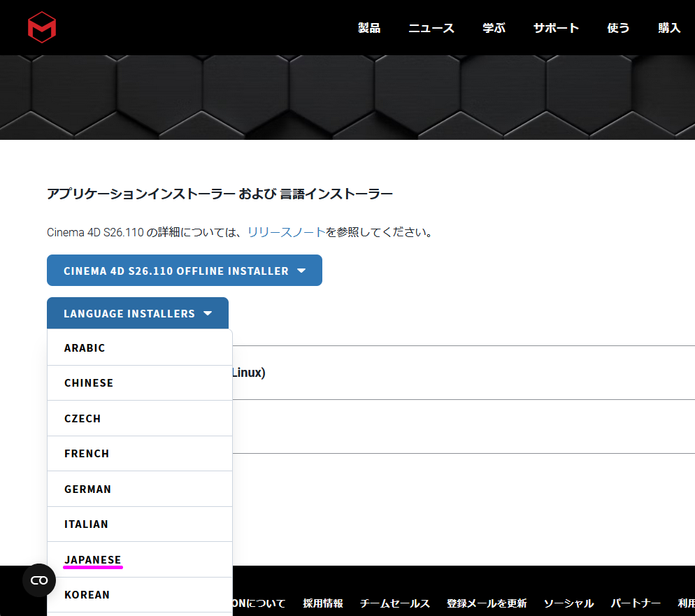Click the red Maxon logo
This screenshot has width=695, height=616.
pyautogui.click(x=42, y=27)
